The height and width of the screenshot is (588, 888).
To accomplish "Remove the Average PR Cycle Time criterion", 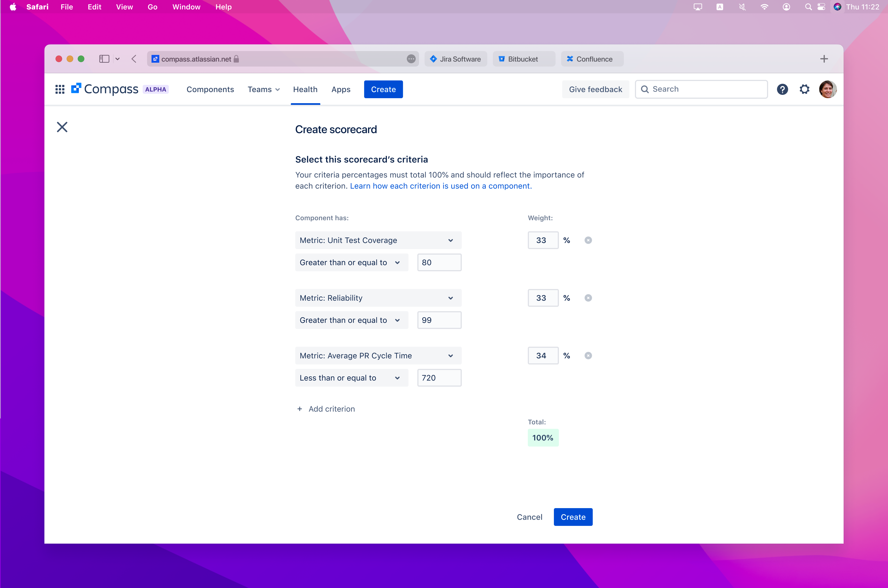I will click(x=588, y=356).
